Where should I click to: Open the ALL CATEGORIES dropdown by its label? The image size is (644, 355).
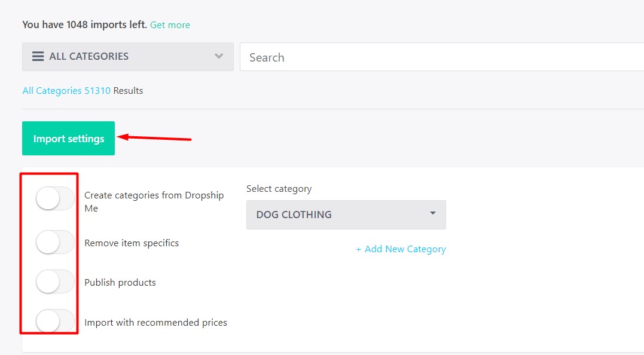tap(89, 56)
